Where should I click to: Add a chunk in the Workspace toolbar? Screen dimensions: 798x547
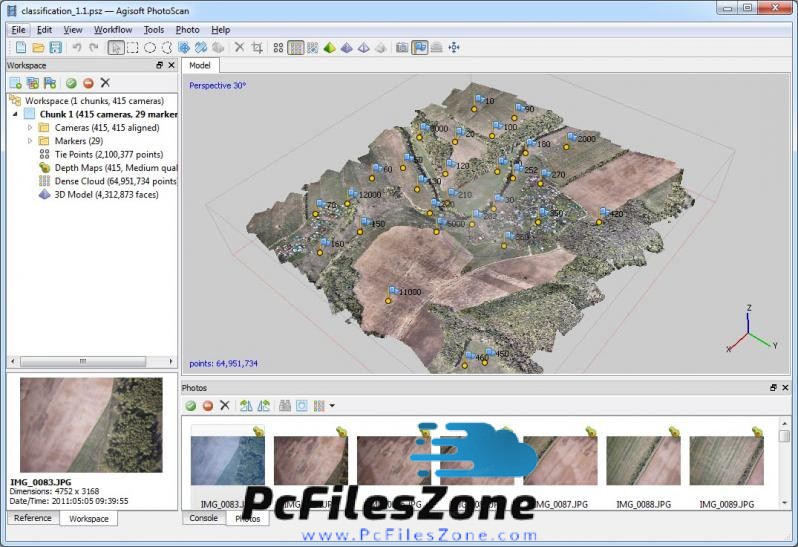(x=16, y=83)
